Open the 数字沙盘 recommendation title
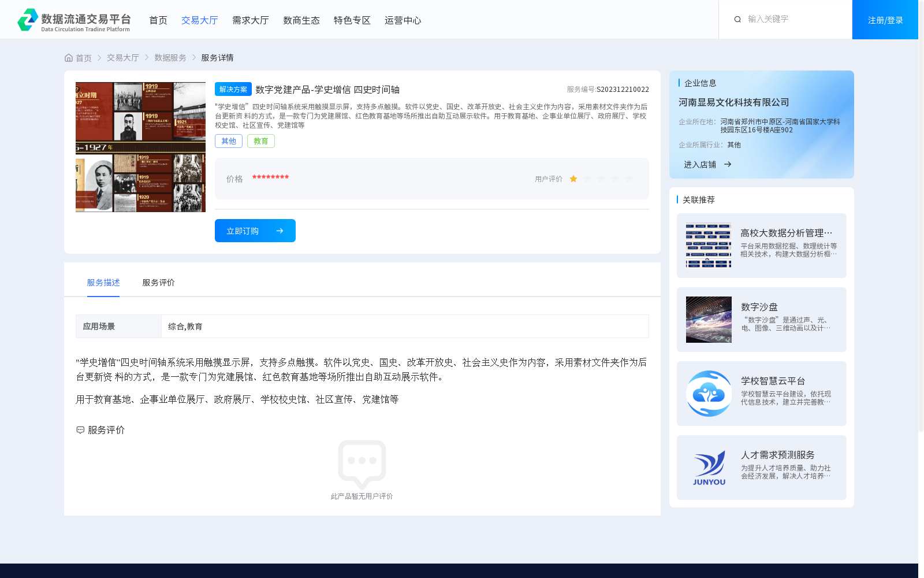 759,307
